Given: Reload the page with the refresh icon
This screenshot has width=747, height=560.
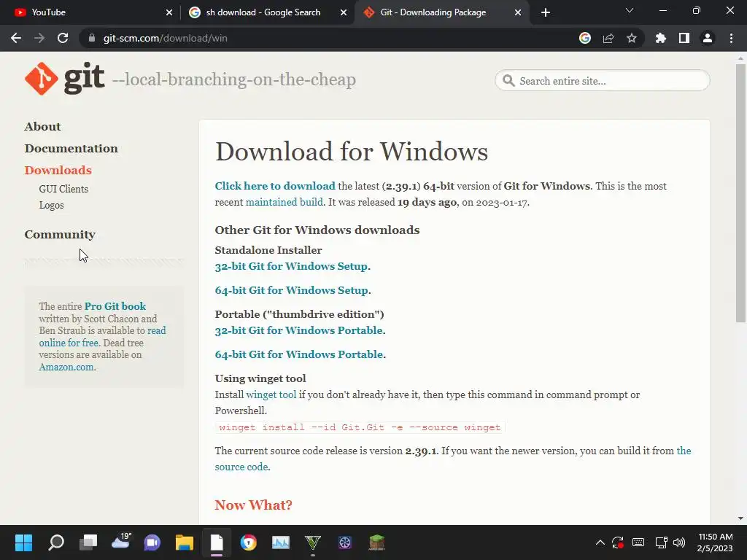Looking at the screenshot, I should 63,38.
